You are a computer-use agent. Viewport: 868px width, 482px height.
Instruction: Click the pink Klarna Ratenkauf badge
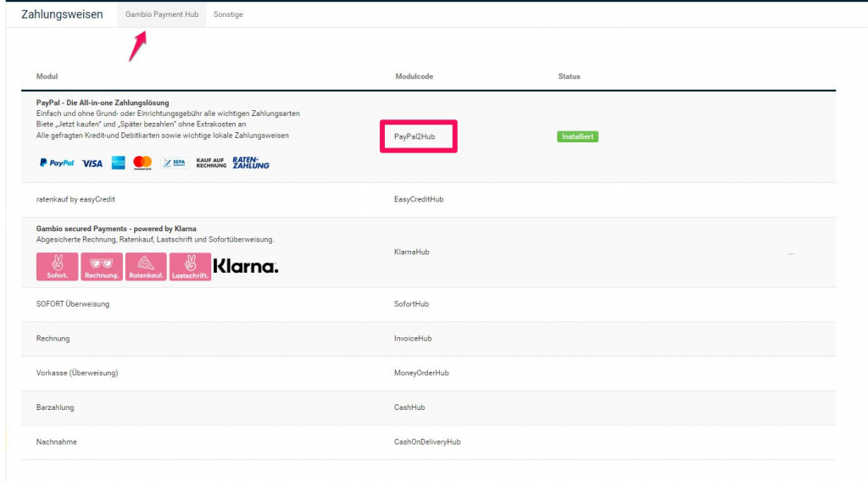pyautogui.click(x=146, y=267)
